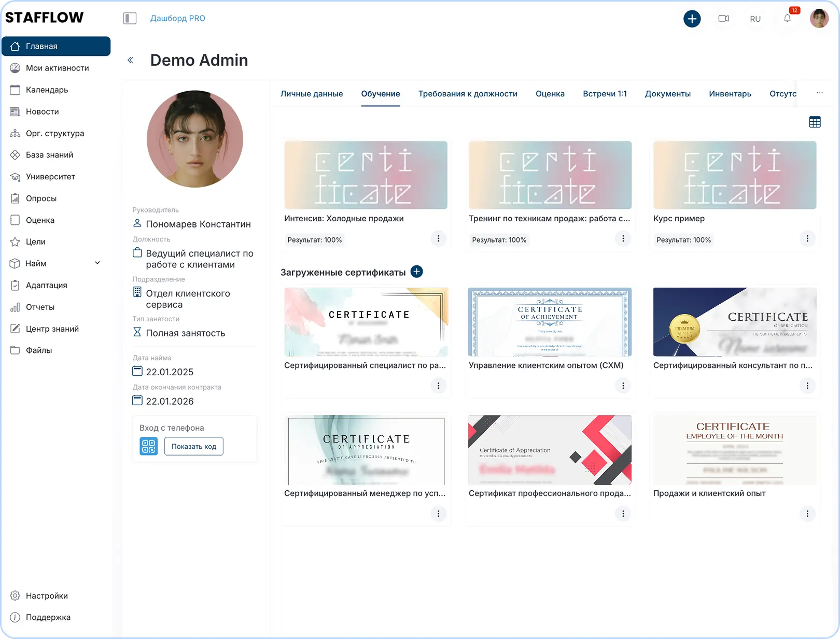Open Employee of the Month certificate thumbnail

point(734,449)
